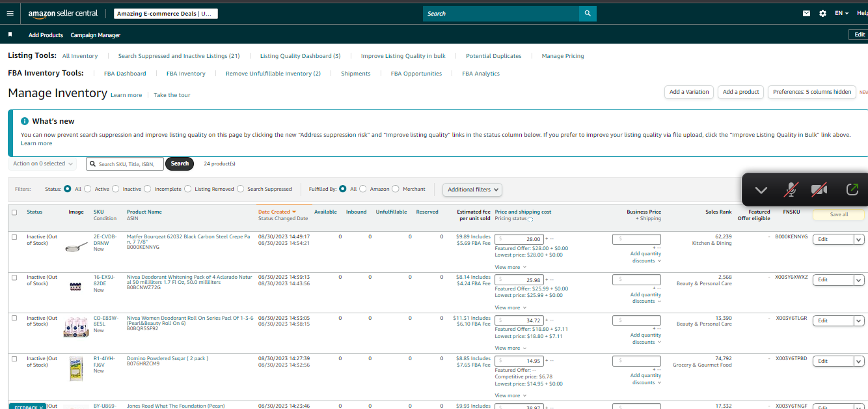868x409 pixels.
Task: Expand quantity discounts for Domino Sugar row
Action: pyautogui.click(x=645, y=379)
